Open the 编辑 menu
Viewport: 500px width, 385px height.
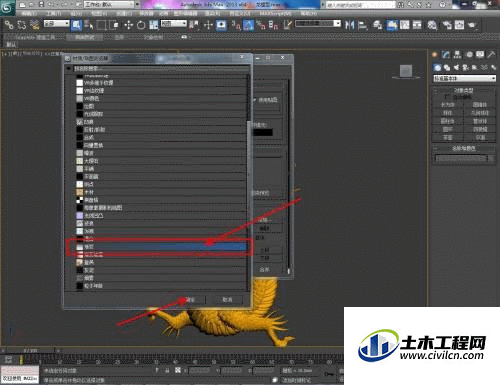[x=28, y=14]
